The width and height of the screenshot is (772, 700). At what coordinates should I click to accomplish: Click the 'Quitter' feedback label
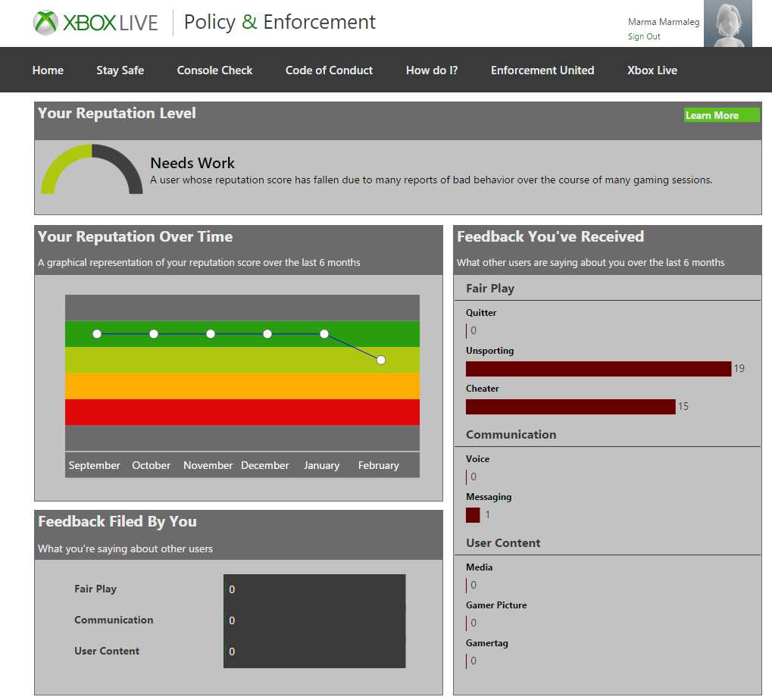(481, 313)
